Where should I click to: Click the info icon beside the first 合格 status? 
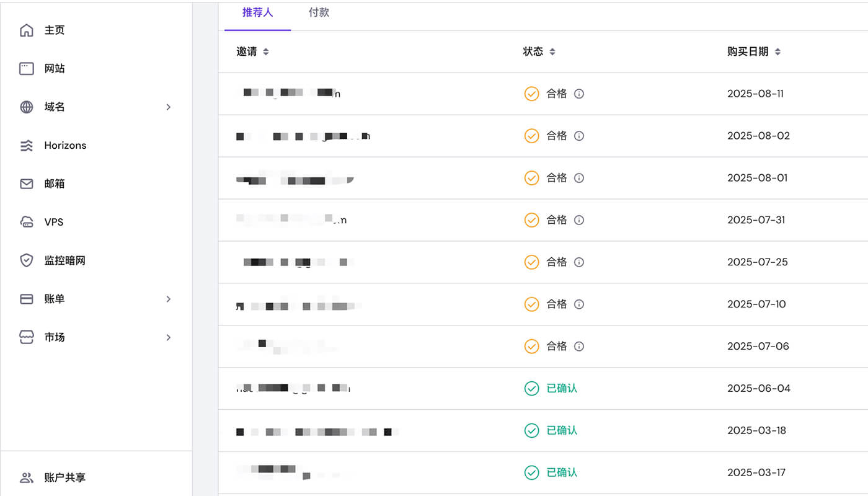578,94
